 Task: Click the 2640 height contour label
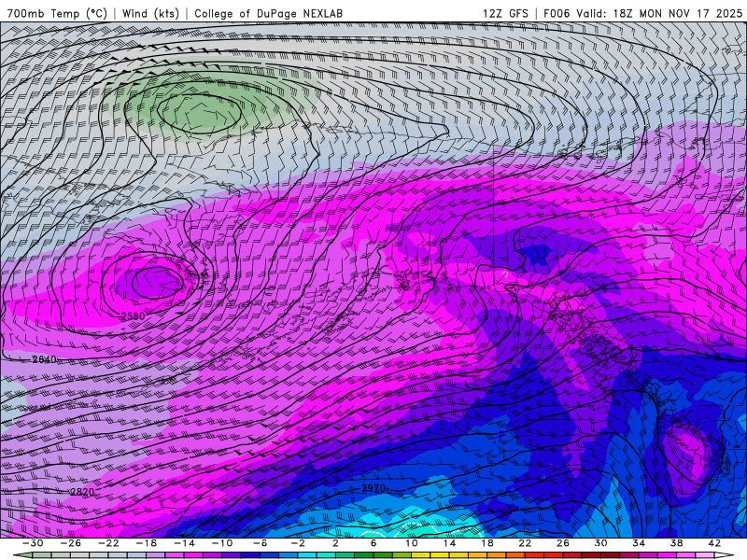pos(44,359)
